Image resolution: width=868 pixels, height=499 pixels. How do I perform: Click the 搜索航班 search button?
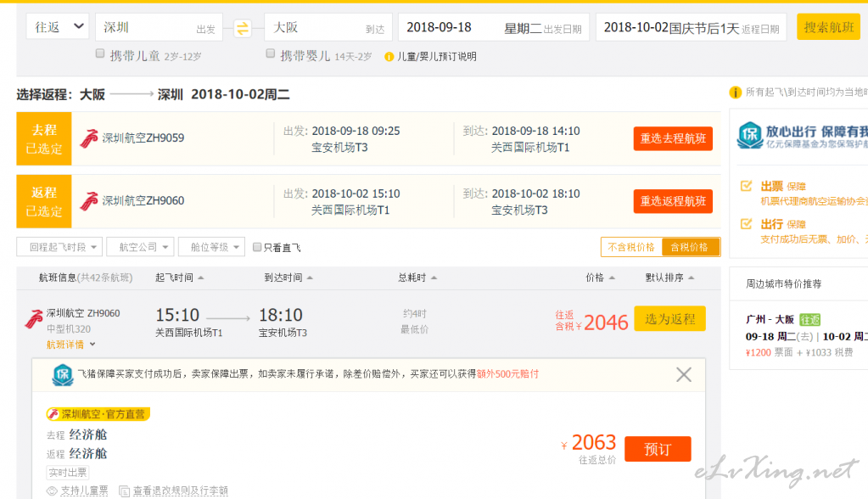point(828,26)
